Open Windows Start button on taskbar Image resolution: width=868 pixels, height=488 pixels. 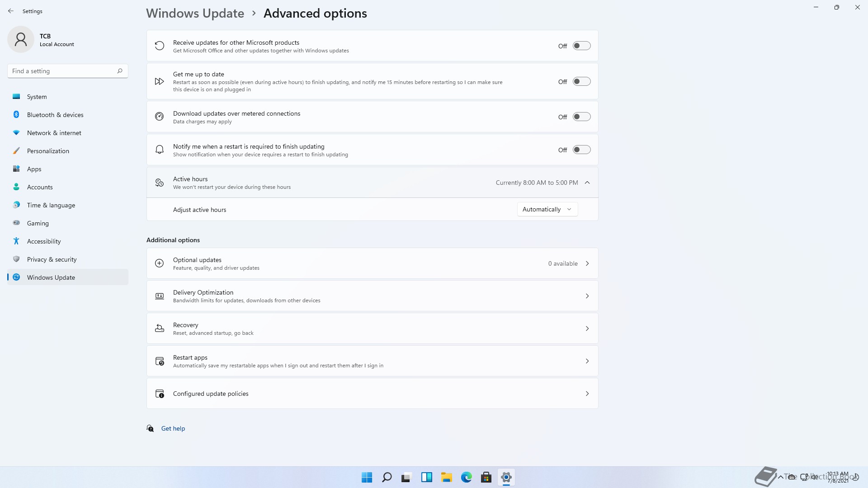coord(367,477)
